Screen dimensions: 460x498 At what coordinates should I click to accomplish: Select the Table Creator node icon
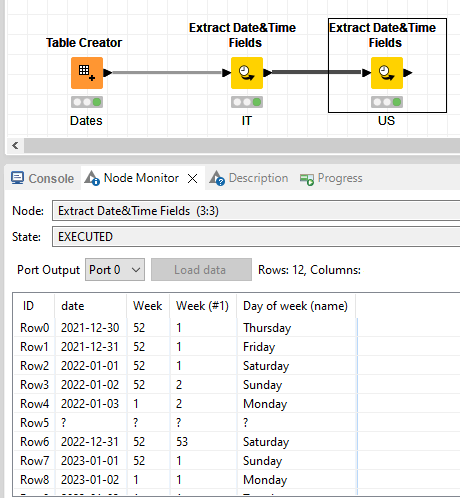coord(87,73)
